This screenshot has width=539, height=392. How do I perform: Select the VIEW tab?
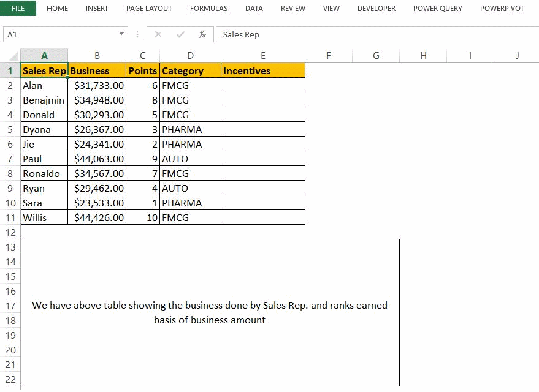click(x=331, y=8)
